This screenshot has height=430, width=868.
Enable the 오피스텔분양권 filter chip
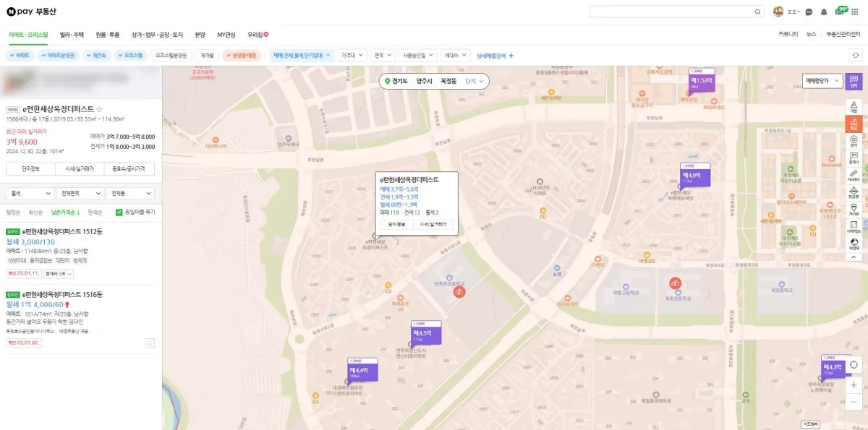click(171, 55)
